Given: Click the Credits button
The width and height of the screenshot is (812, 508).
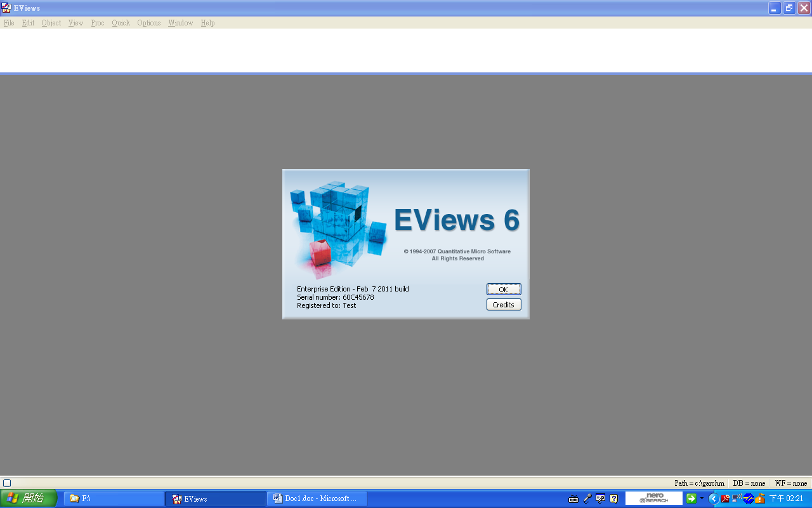Looking at the screenshot, I should 504,305.
